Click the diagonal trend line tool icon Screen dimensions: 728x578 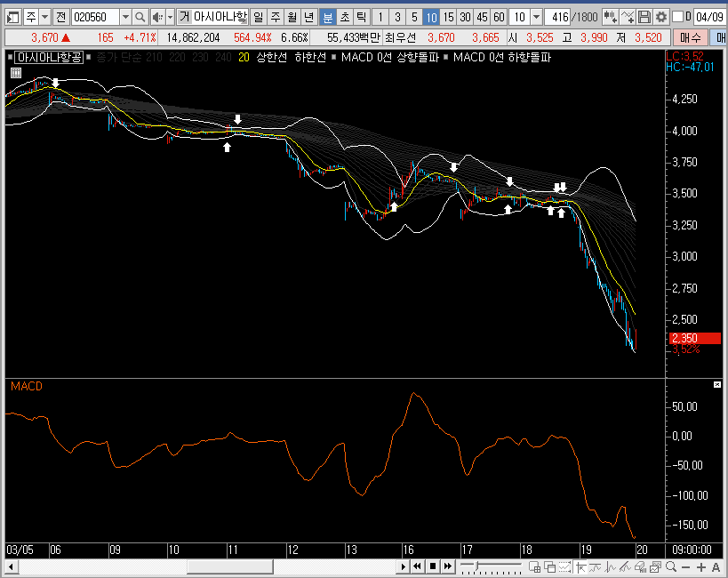625,566
